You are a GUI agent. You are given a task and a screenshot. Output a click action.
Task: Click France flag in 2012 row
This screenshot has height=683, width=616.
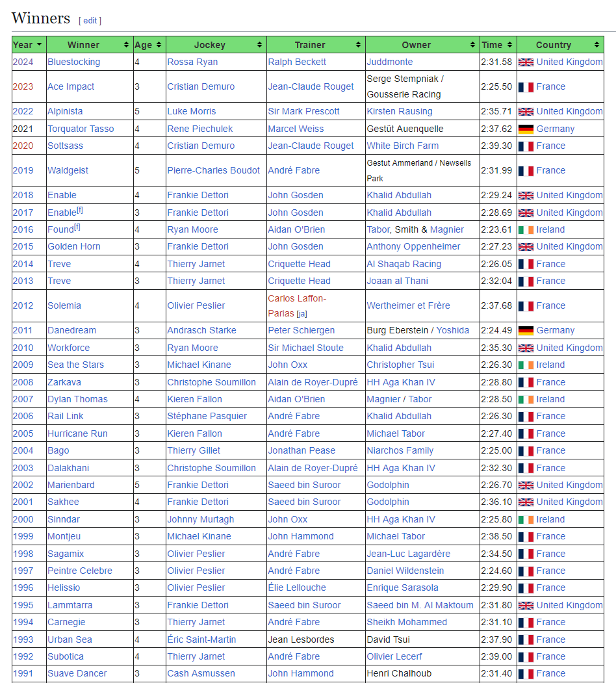[x=526, y=306]
